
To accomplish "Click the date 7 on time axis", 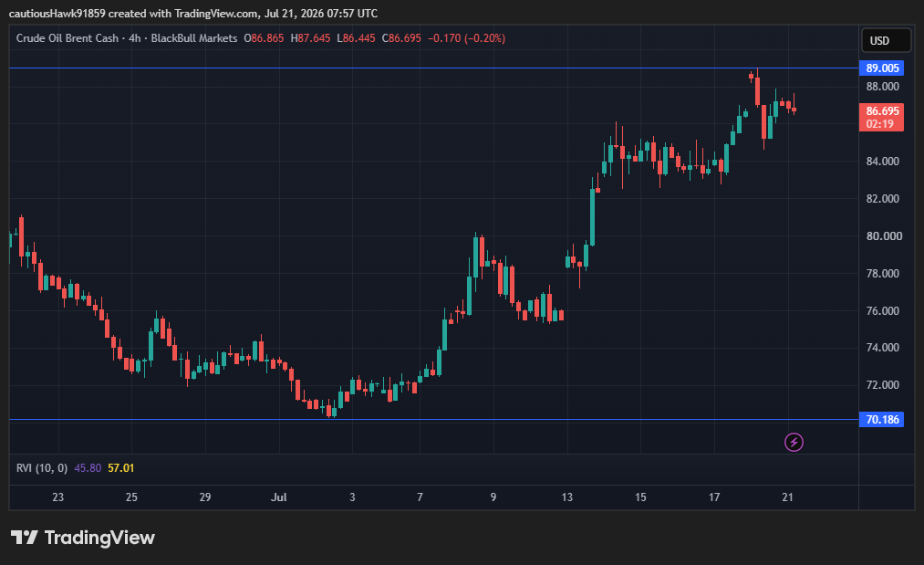I will coord(420,497).
